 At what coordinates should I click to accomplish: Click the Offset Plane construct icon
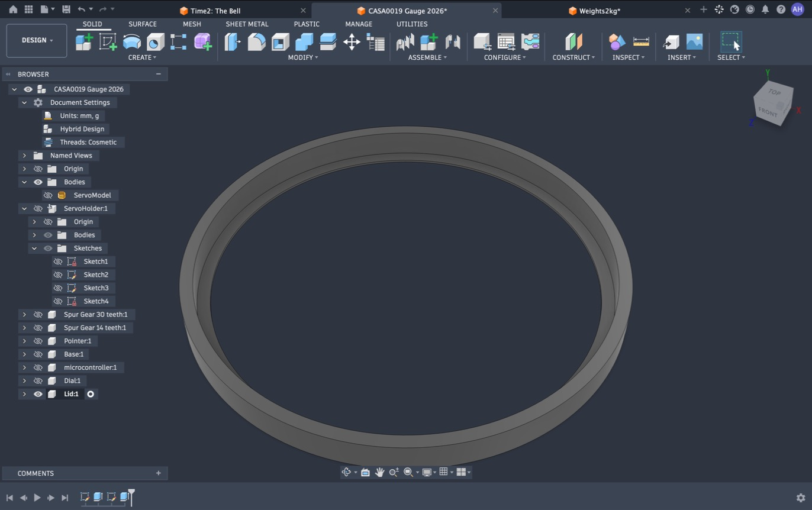click(x=573, y=42)
